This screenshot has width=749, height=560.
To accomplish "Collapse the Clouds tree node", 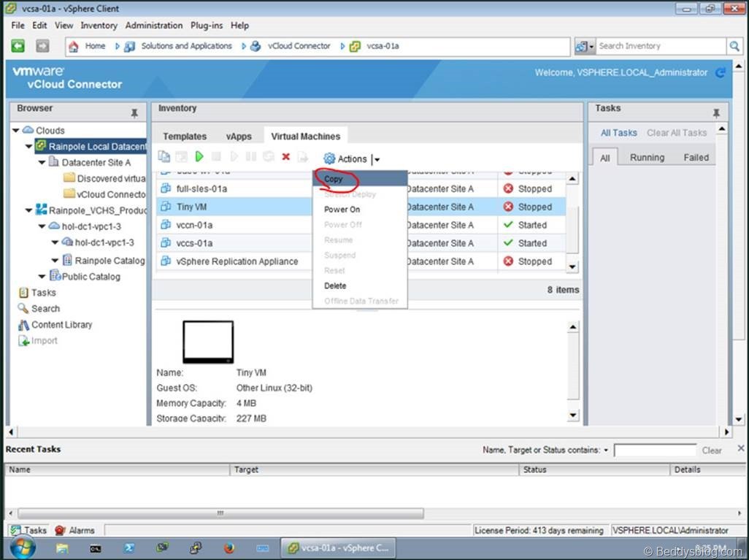I will 16,131.
